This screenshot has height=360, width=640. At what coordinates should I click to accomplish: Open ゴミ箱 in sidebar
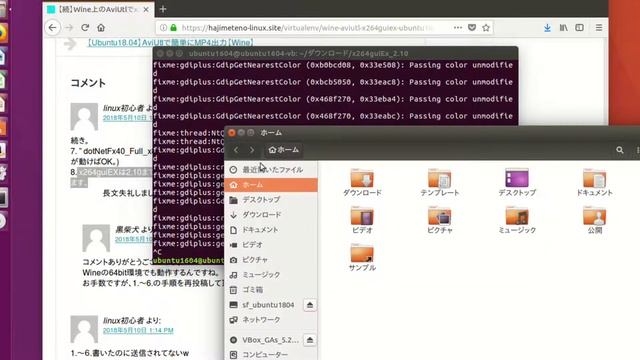point(271,290)
